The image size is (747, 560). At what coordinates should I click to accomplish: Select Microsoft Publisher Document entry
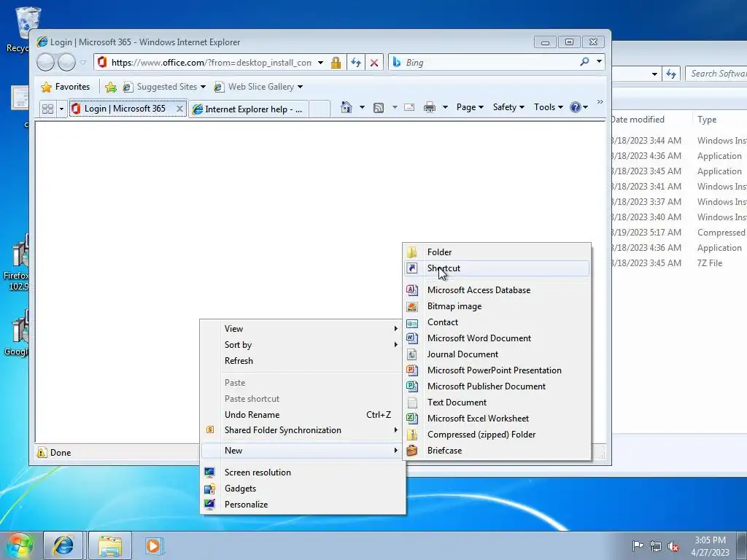497,386
